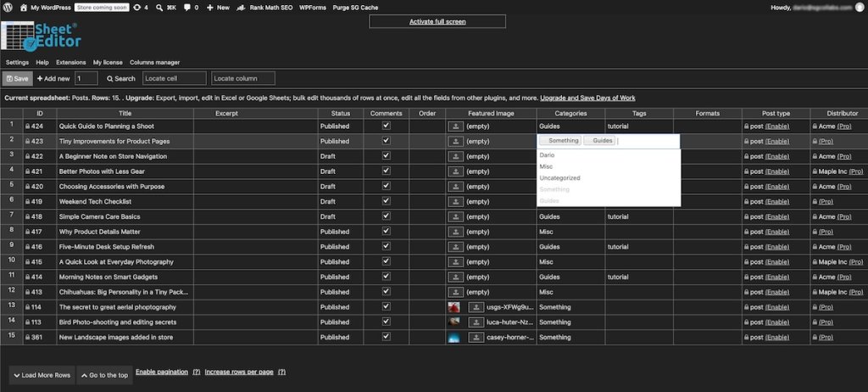Upload featured image for Chihuahuas row
The image size is (868, 392).
point(455,292)
